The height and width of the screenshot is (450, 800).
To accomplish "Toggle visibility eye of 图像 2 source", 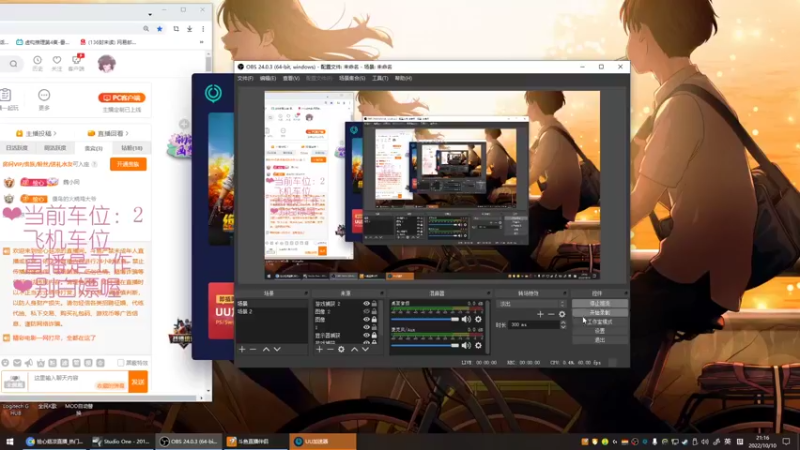I will tap(366, 311).
